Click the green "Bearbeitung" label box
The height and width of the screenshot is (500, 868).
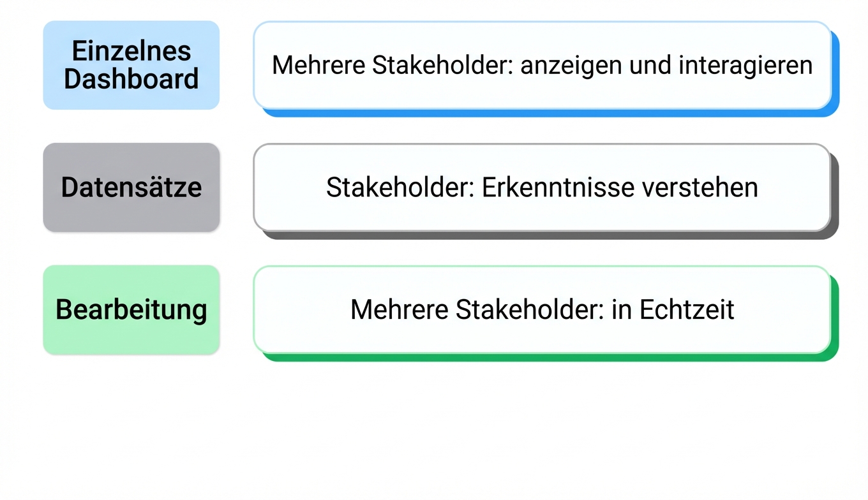click(131, 309)
